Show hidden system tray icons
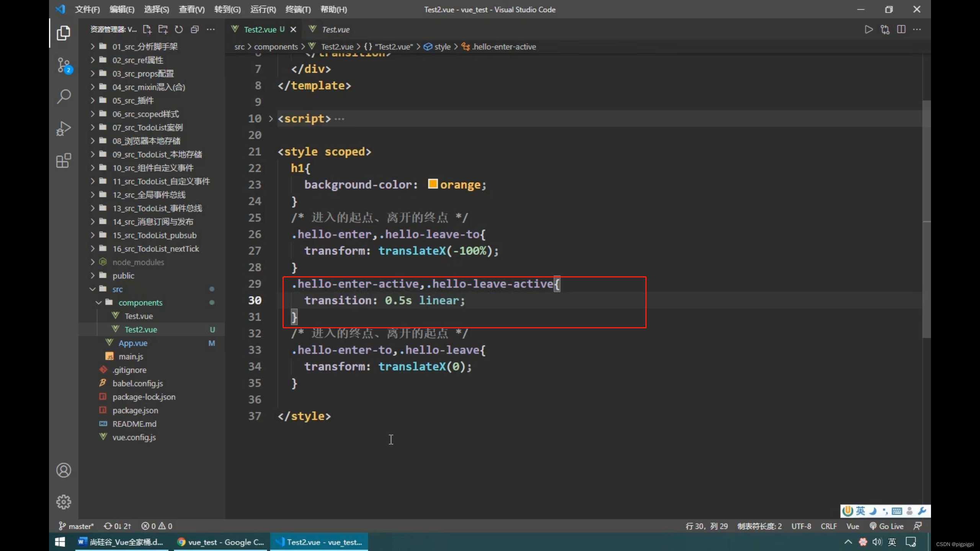This screenshot has height=551, width=980. (x=848, y=542)
